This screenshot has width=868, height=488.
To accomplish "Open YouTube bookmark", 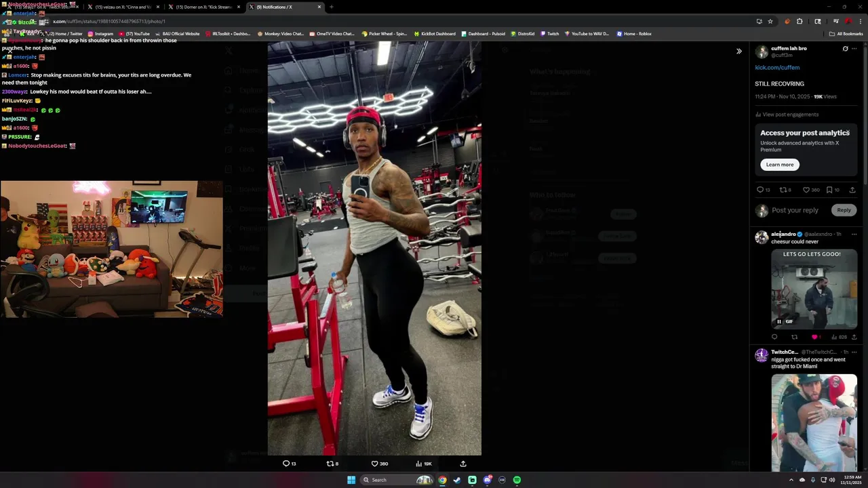I will [x=134, y=34].
